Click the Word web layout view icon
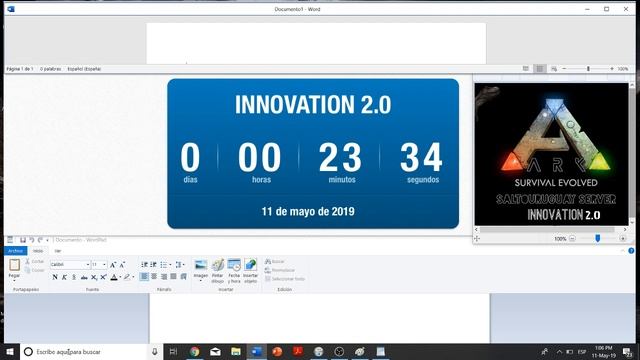The image size is (640, 360). click(553, 69)
